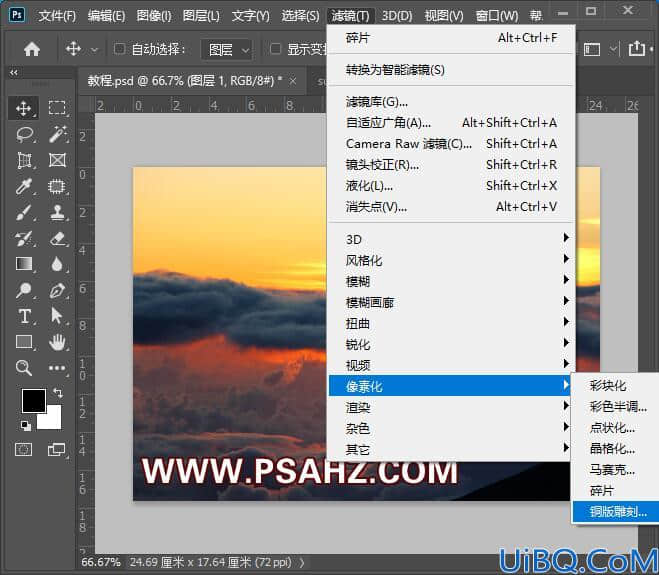Select the Lasso tool
This screenshot has width=659, height=575.
24,135
